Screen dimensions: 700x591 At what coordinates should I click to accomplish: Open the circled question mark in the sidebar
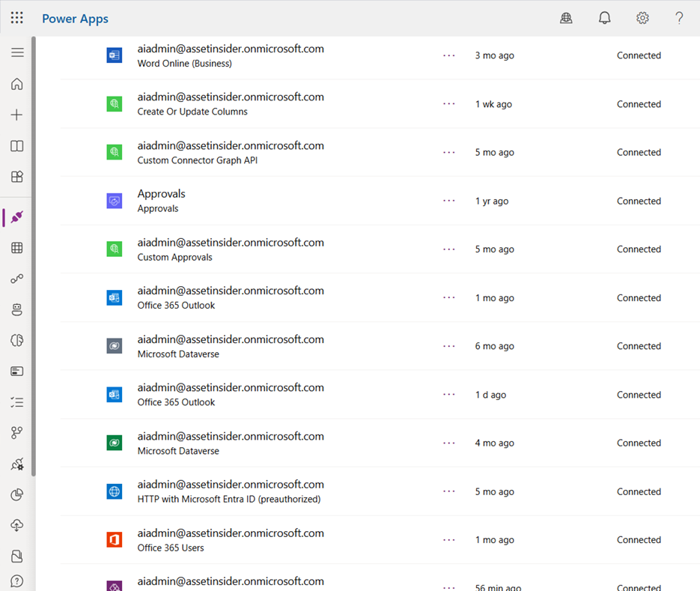[x=17, y=581]
